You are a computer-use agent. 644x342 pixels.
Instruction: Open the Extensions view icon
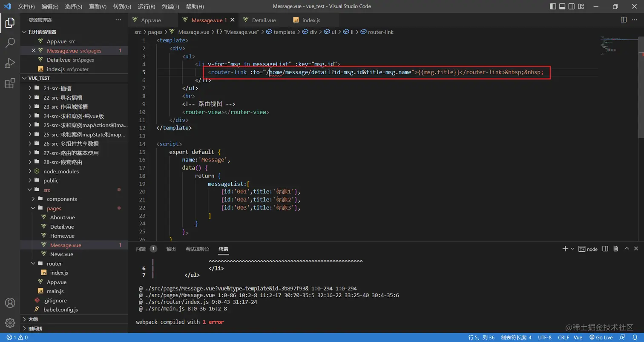pyautogui.click(x=10, y=83)
